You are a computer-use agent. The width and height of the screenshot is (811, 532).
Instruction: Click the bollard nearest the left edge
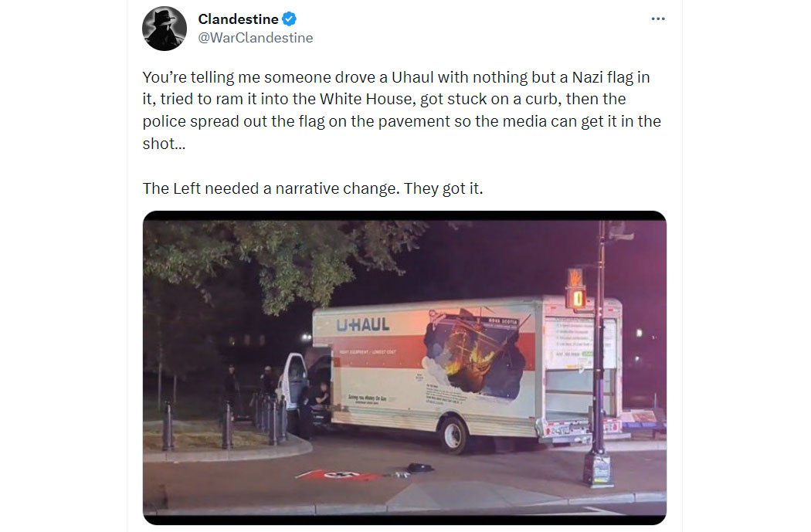[x=168, y=425]
